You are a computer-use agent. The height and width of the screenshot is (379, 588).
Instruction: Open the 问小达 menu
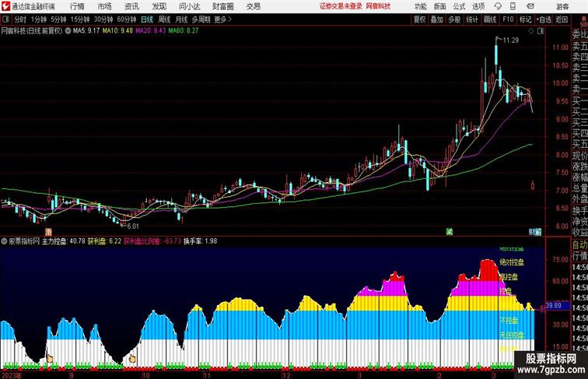pos(189,6)
